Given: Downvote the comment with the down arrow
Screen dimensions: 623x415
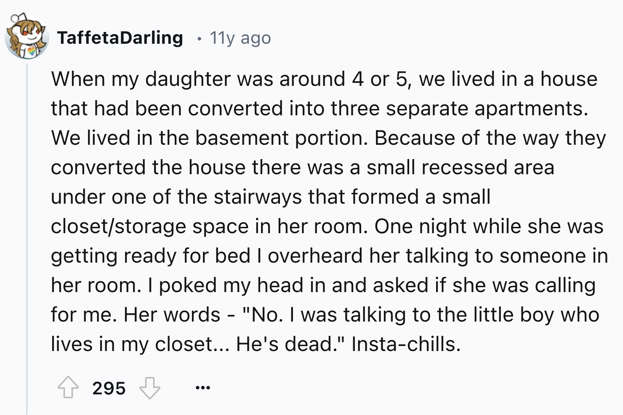Looking at the screenshot, I should tap(149, 388).
